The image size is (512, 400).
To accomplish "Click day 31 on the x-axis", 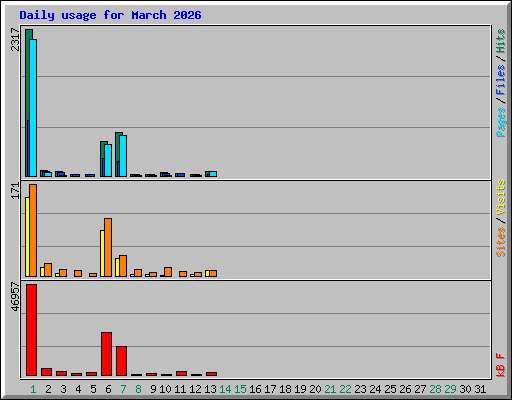I will pyautogui.click(x=480, y=389).
